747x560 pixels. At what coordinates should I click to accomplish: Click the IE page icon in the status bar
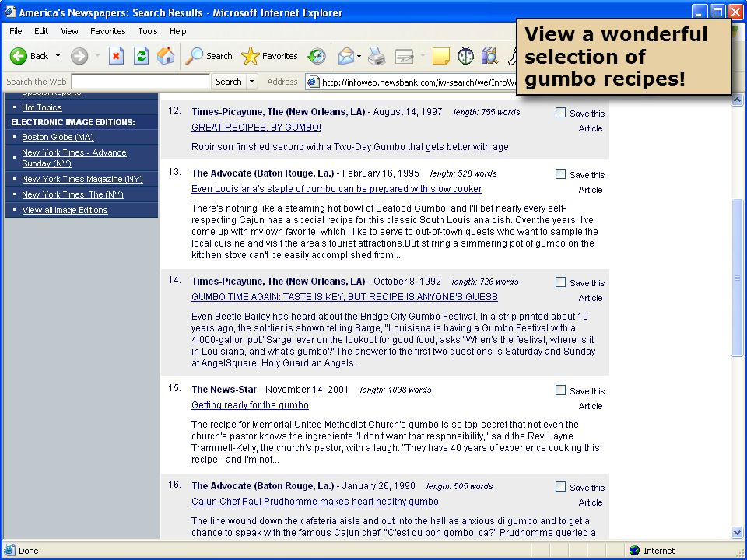[9, 550]
